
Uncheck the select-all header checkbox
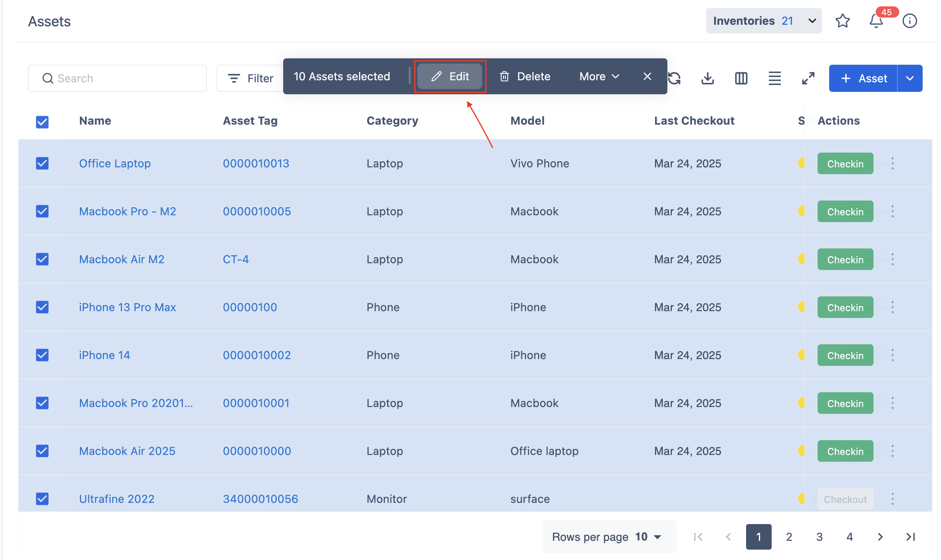pos(42,122)
